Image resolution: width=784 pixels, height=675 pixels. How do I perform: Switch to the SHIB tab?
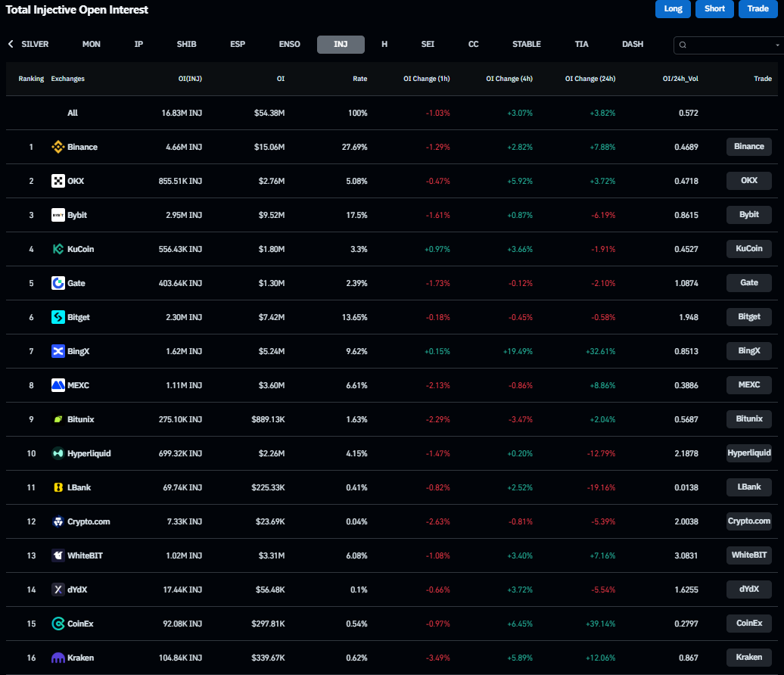coord(186,44)
